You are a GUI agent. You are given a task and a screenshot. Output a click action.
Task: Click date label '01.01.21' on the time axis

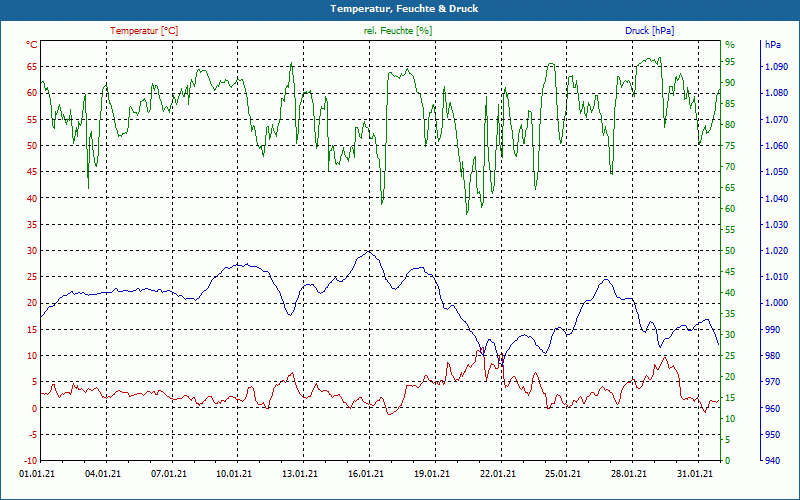click(x=37, y=474)
